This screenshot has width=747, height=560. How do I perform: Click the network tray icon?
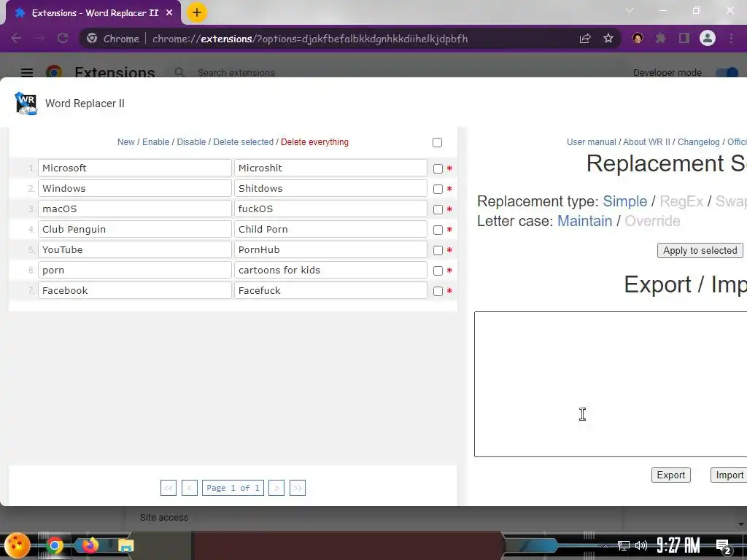click(x=623, y=545)
